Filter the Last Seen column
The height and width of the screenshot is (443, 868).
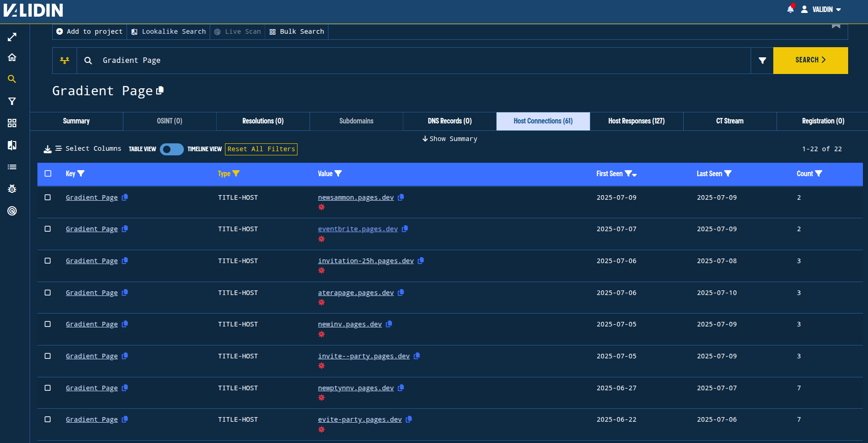(728, 174)
